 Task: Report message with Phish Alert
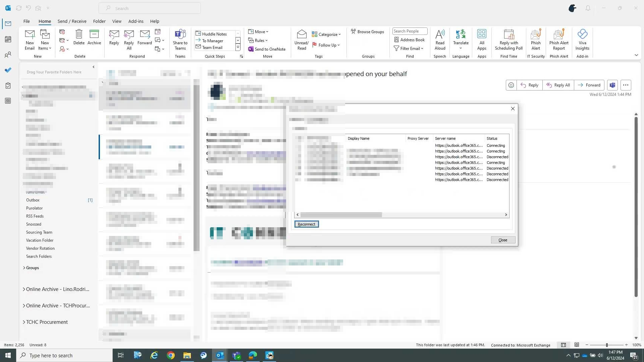pos(536,40)
